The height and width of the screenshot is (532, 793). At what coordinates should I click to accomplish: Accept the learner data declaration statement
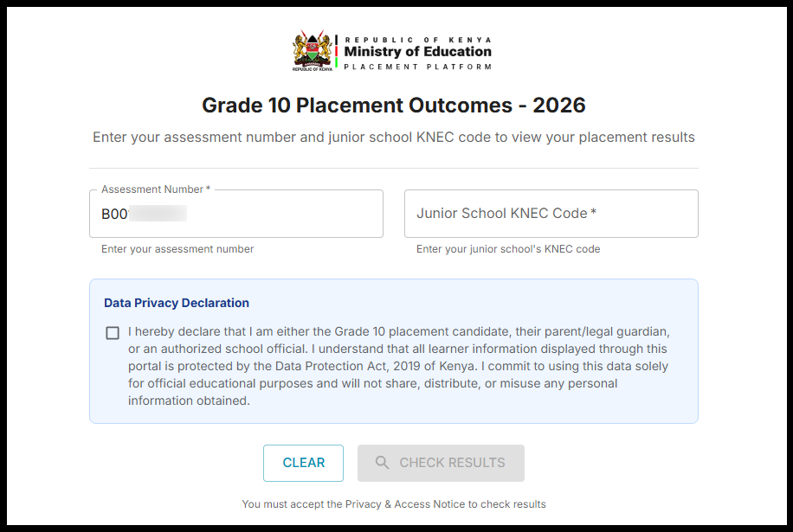112,332
